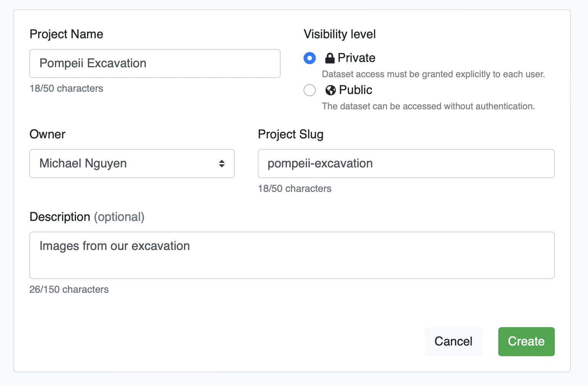Click the 'Project Name' label

click(66, 34)
